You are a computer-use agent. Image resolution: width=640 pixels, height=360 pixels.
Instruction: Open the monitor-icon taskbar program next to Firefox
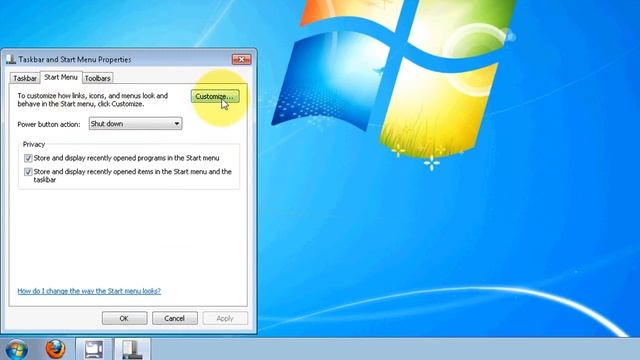(94, 349)
